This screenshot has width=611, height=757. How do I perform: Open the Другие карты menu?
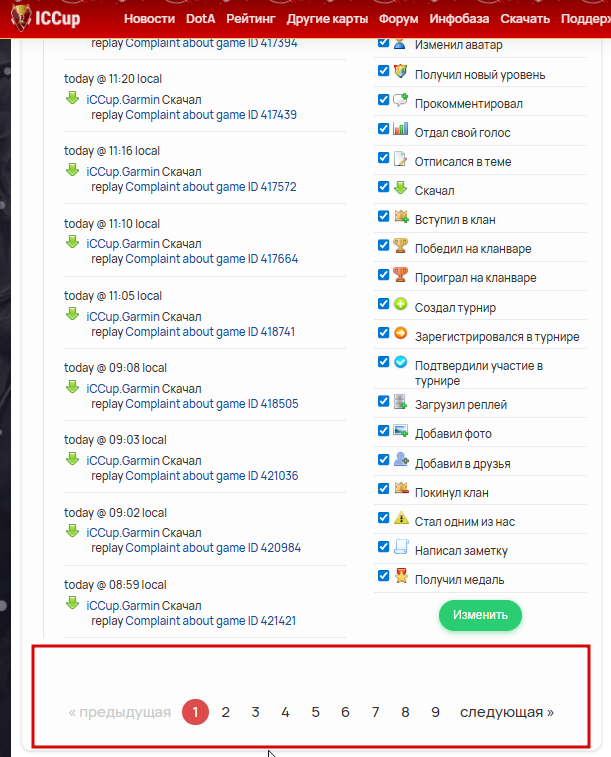pos(327,19)
